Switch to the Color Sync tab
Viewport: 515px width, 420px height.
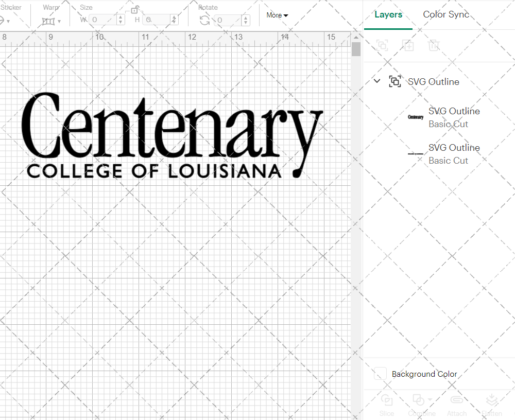click(x=446, y=14)
